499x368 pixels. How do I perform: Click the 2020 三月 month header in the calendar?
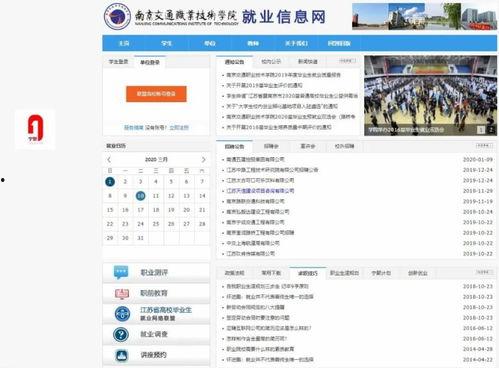click(x=156, y=160)
